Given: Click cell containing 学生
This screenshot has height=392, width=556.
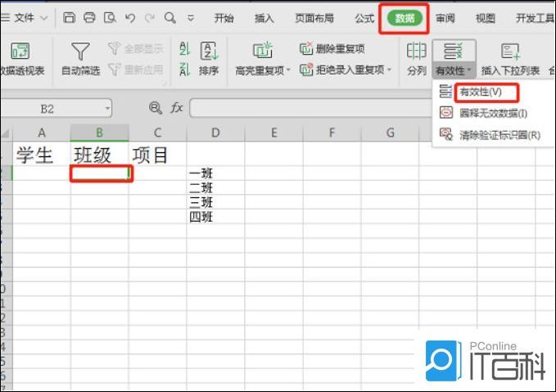Looking at the screenshot, I should coord(42,155).
